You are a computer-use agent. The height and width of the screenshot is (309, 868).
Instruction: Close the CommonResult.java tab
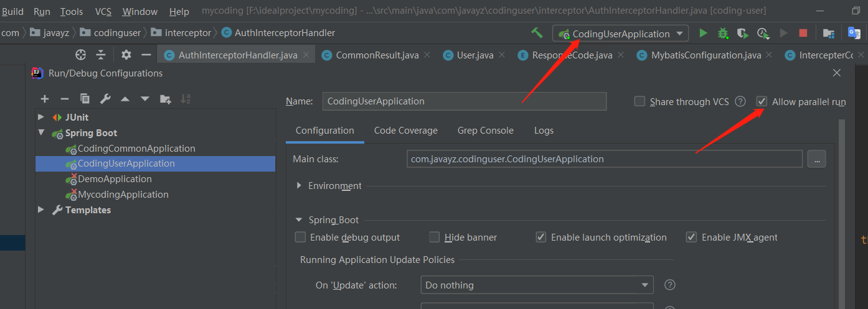click(x=427, y=55)
